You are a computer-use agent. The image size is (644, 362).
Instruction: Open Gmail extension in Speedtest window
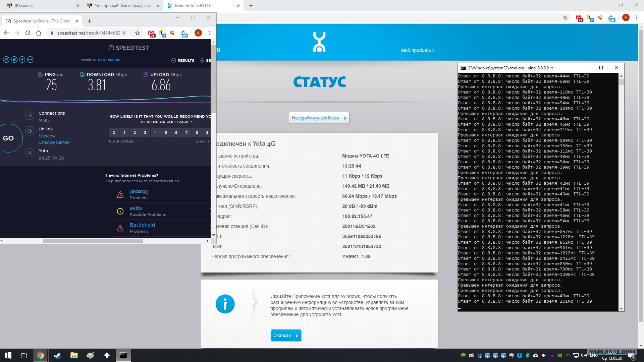point(152,33)
